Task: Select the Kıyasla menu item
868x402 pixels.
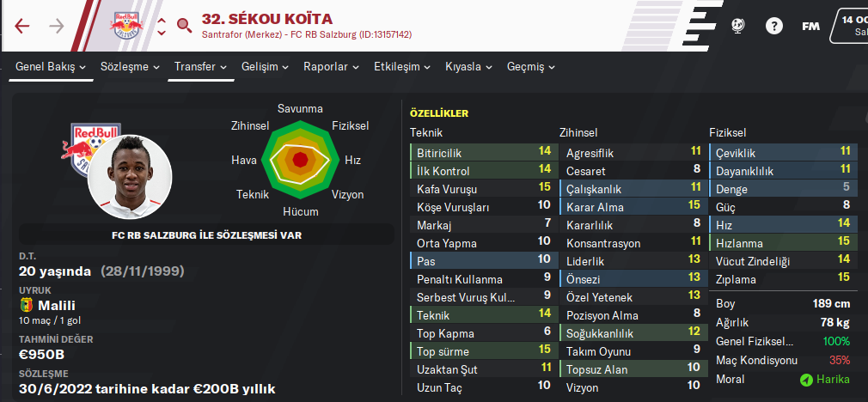Action: click(468, 67)
